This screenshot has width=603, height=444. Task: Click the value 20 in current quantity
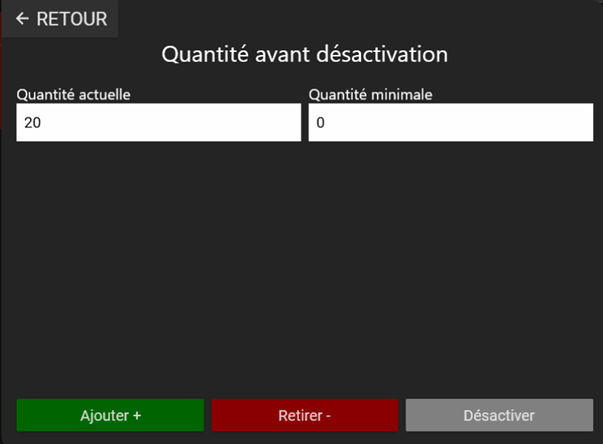33,124
